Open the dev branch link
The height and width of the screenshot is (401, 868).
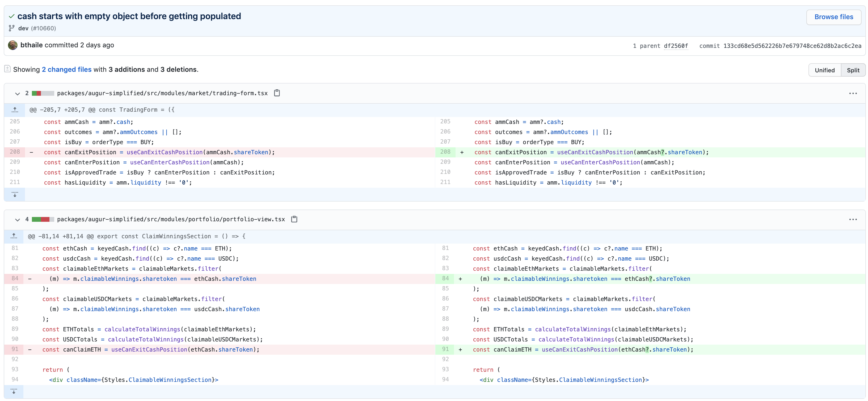tap(23, 28)
